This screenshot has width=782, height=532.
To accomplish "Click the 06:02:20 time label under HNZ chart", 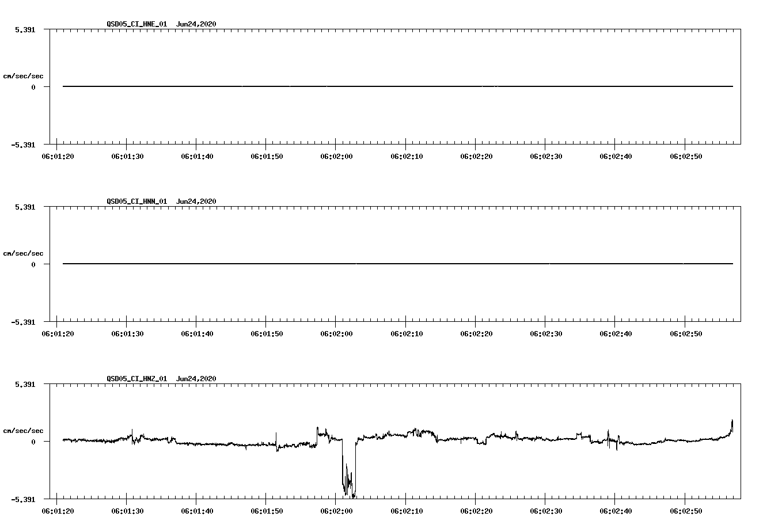I will pyautogui.click(x=476, y=511).
